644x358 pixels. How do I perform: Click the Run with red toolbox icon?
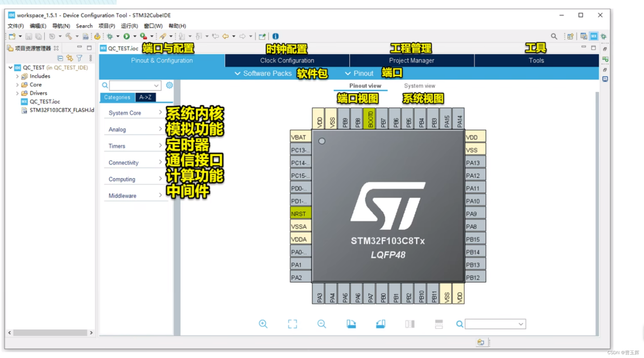(143, 36)
